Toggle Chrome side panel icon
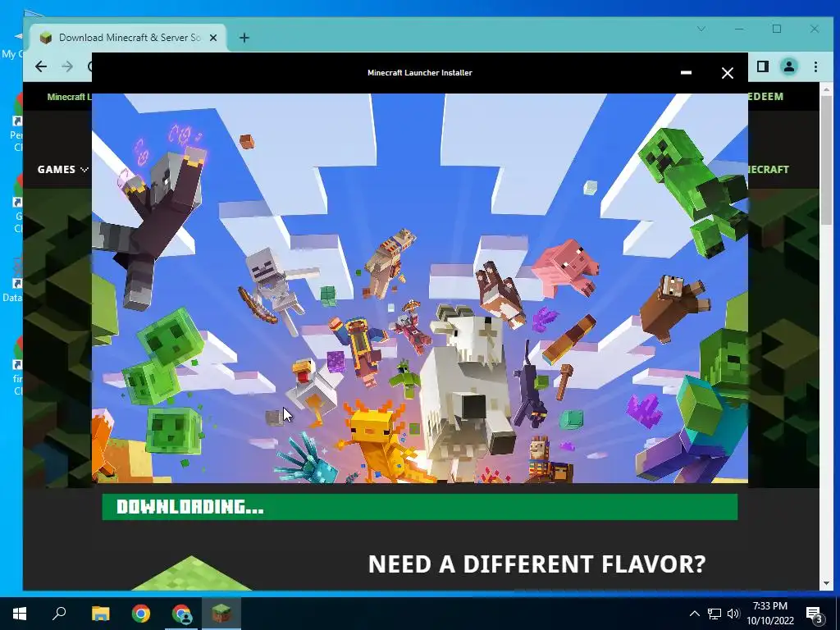The width and height of the screenshot is (840, 630). click(762, 66)
